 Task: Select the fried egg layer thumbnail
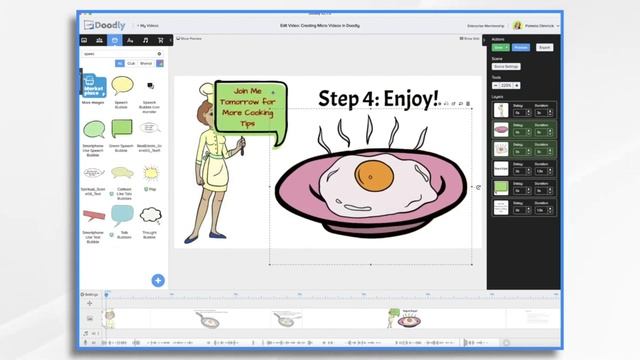tap(501, 149)
